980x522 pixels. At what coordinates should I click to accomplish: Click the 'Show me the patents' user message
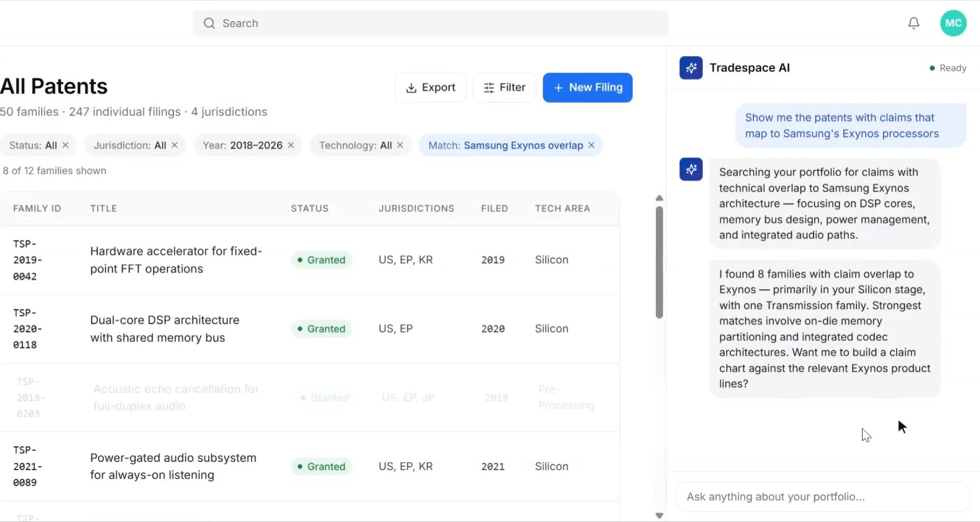(851, 126)
